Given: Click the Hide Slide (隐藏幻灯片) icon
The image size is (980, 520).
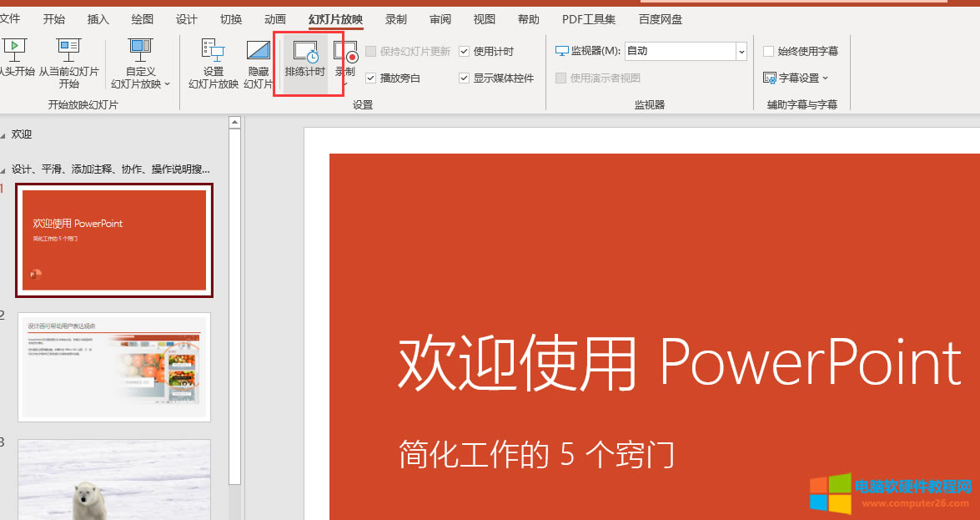Looking at the screenshot, I should [x=259, y=51].
